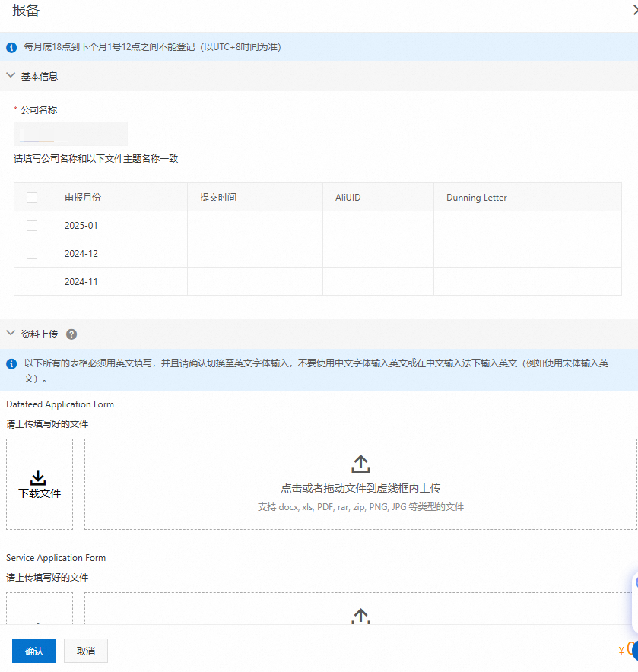The image size is (638, 672).
Task: Click the 取消 button
Action: click(86, 651)
